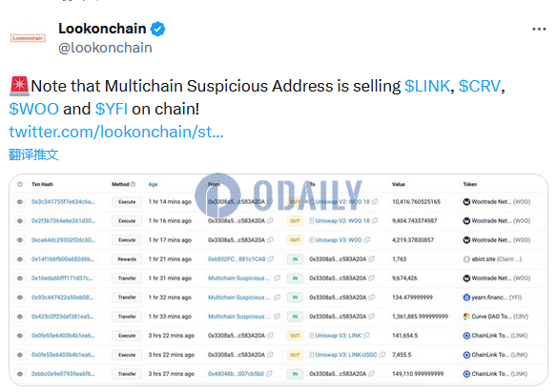Click the red siren emoji
Screen dimensions: 557x392
point(19,86)
